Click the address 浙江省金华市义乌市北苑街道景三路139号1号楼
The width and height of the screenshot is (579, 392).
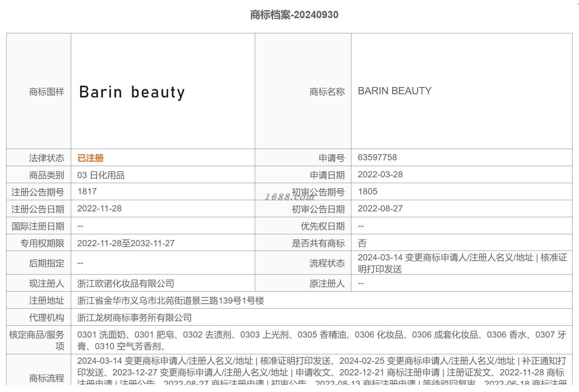(x=171, y=301)
